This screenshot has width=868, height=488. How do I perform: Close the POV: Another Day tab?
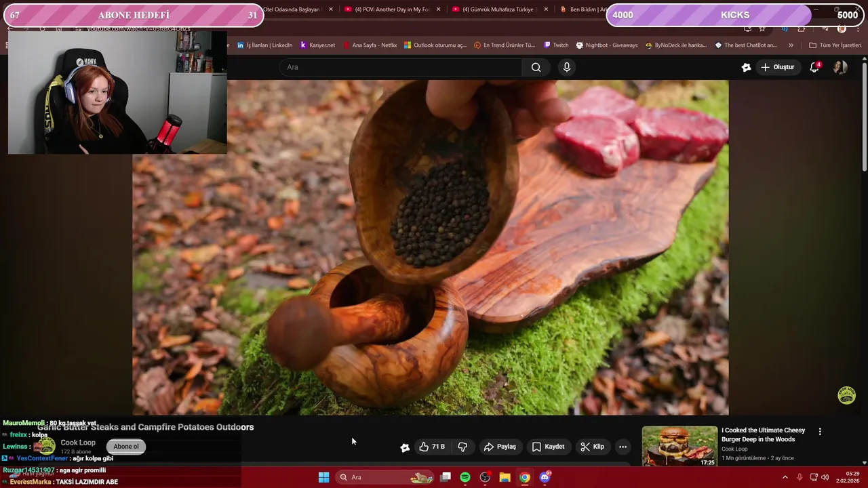click(438, 9)
